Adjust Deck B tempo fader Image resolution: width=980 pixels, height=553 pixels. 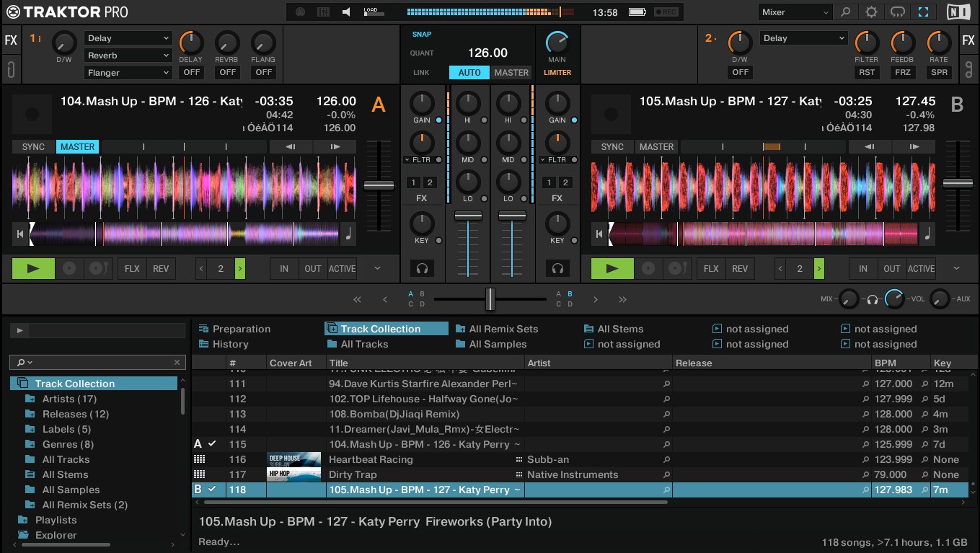[958, 184]
